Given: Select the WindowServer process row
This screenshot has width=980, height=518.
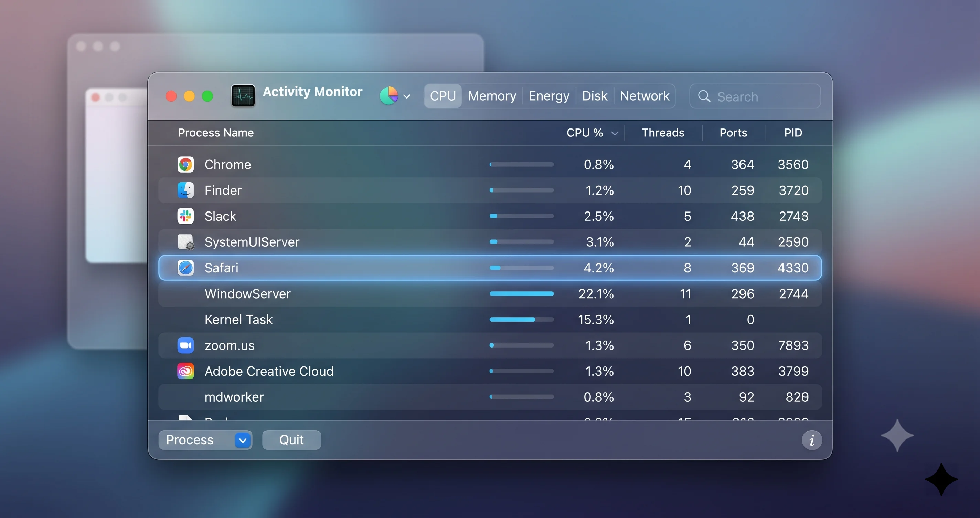Looking at the screenshot, I should click(x=490, y=294).
